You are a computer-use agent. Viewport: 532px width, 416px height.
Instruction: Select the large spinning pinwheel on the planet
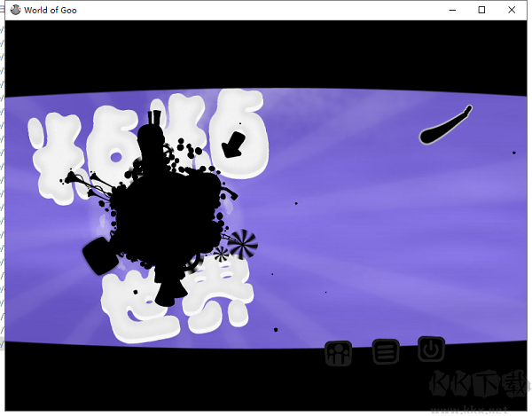[243, 243]
